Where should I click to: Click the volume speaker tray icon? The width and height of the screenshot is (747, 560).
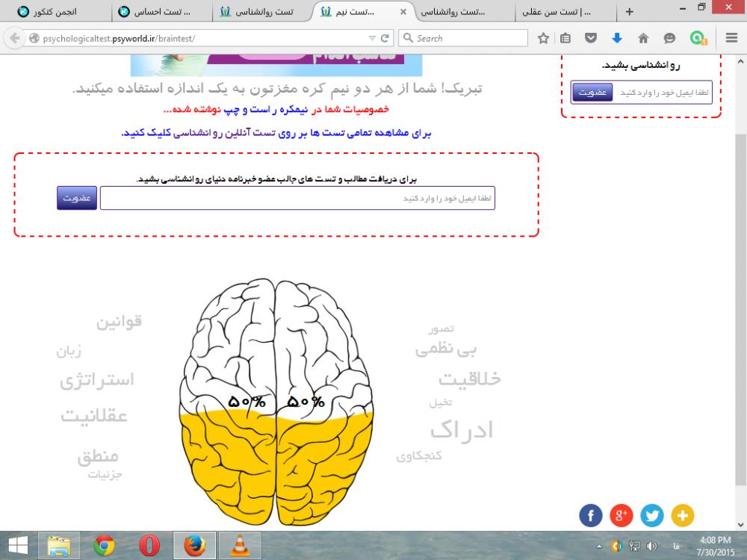(652, 546)
